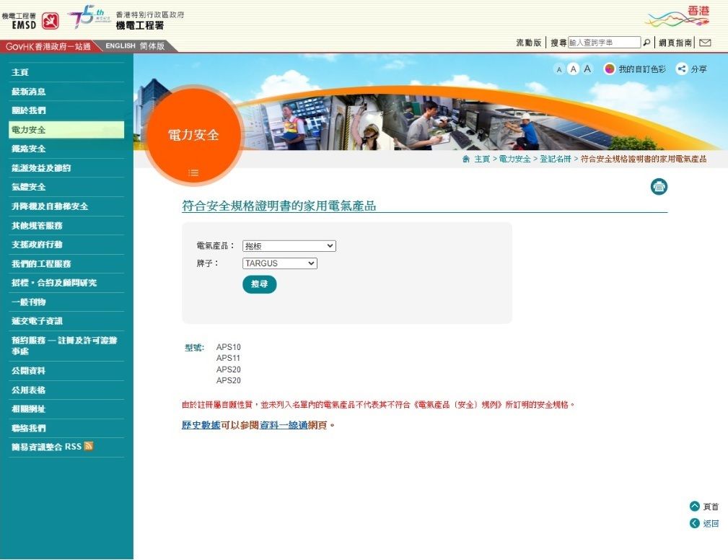Open the 電氣產品 dropdown
The image size is (728, 560).
tap(289, 246)
